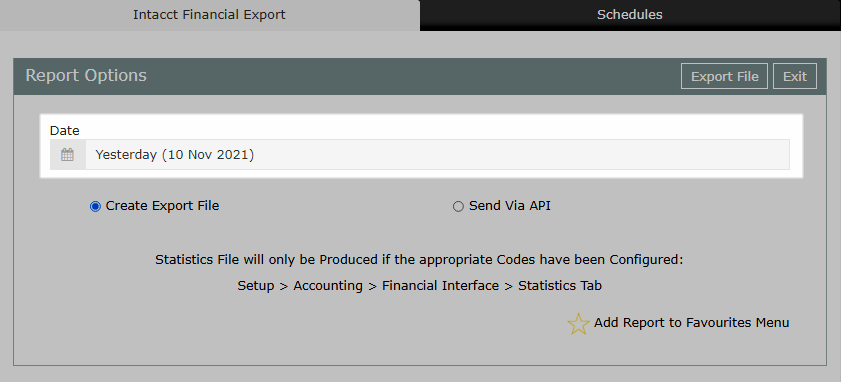The width and height of the screenshot is (841, 382).
Task: Click Financial Interface in the path text
Action: coord(440,286)
